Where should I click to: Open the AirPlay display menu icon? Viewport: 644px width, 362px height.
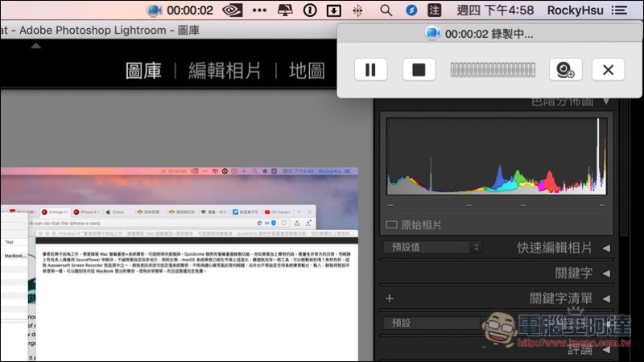click(284, 10)
